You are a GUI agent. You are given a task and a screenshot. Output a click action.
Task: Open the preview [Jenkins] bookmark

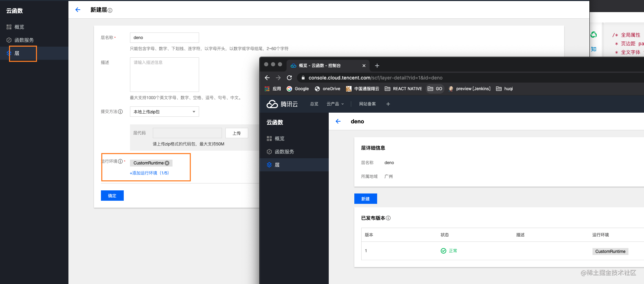tap(469, 89)
